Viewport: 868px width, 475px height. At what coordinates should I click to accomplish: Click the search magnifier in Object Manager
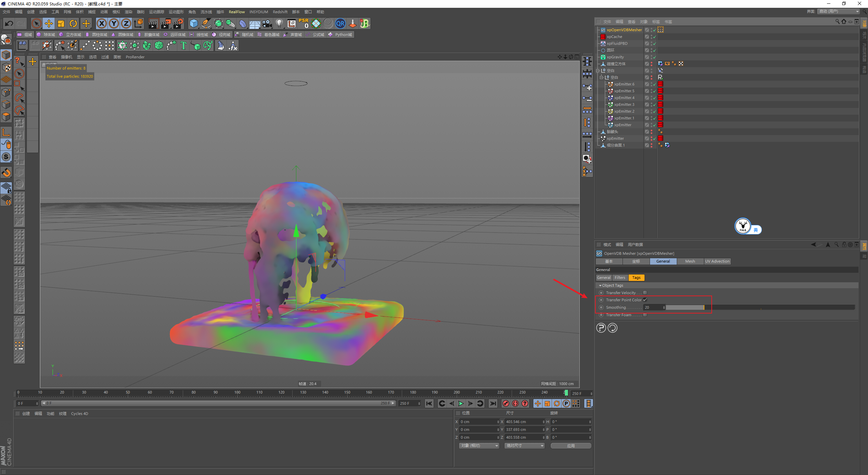point(837,22)
